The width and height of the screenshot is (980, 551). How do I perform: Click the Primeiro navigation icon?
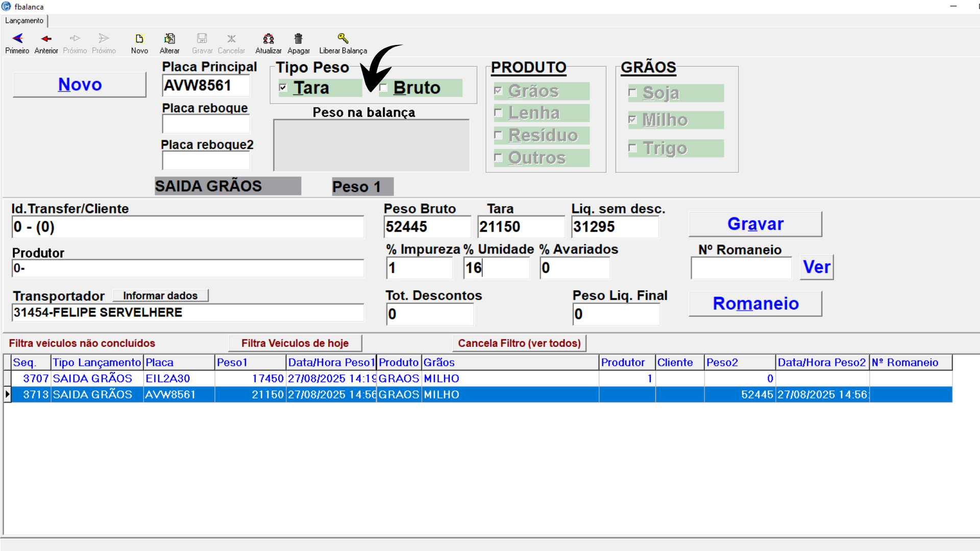coord(17,39)
